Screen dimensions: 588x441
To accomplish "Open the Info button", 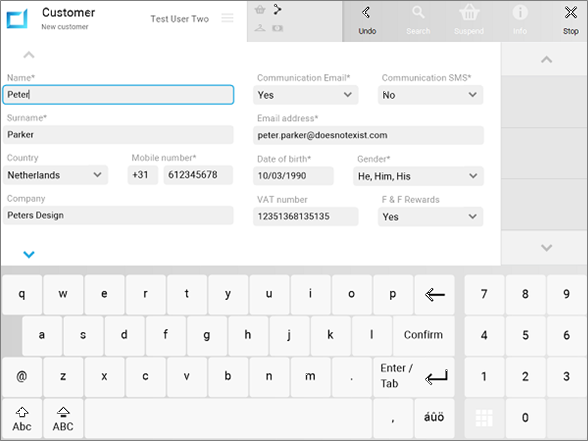I will coord(520,21).
